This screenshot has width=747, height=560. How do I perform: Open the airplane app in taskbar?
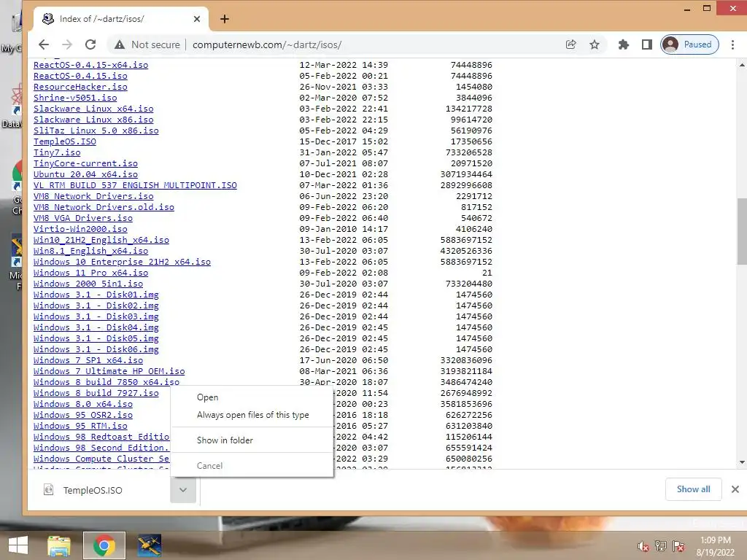pyautogui.click(x=149, y=545)
